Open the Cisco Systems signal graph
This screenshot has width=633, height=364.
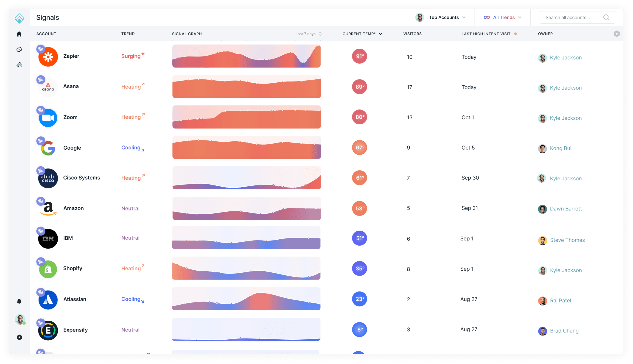[x=246, y=178]
